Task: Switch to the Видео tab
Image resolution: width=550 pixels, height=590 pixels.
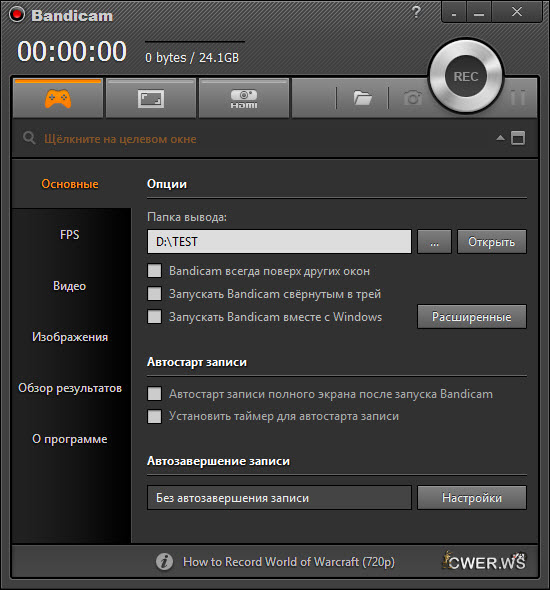Action: click(70, 286)
